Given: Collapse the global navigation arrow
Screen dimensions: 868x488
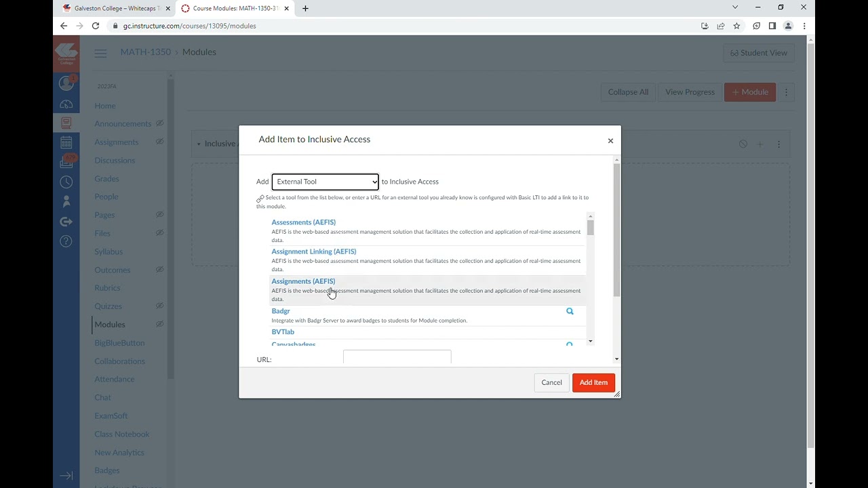Looking at the screenshot, I should (x=66, y=476).
